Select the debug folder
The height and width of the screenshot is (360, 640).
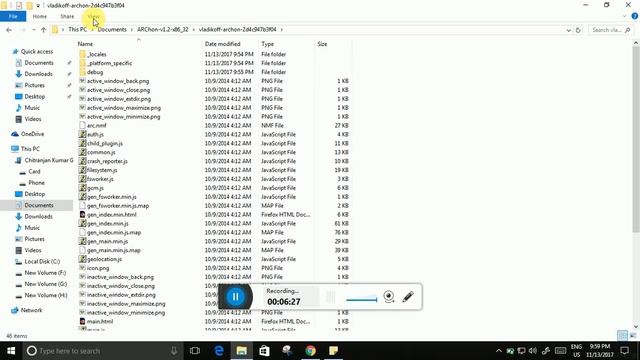95,72
